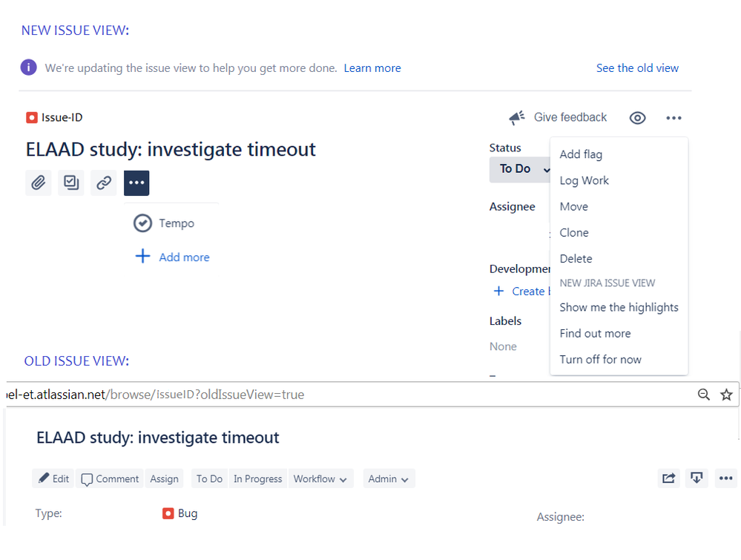741x560 pixels.
Task: Click the browser address bar URL
Action: point(156,395)
